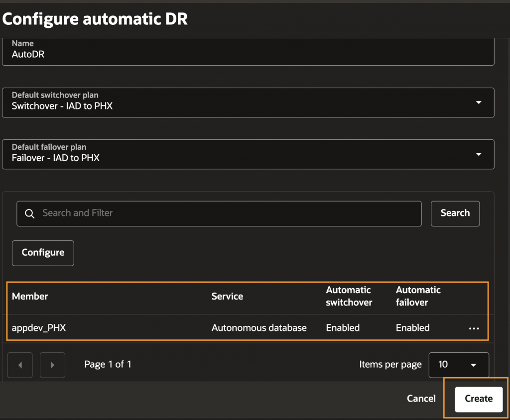Go to the previous page of members
510x420 pixels.
(x=20, y=365)
